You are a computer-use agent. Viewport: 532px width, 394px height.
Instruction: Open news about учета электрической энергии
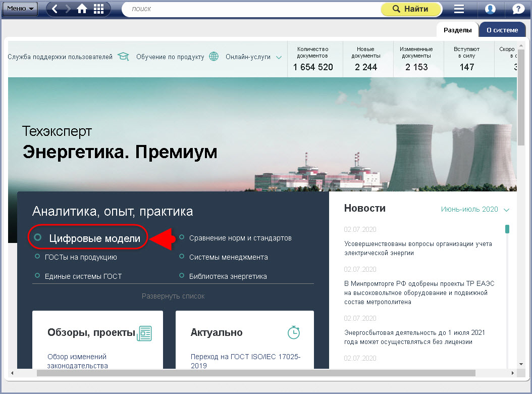click(x=418, y=249)
